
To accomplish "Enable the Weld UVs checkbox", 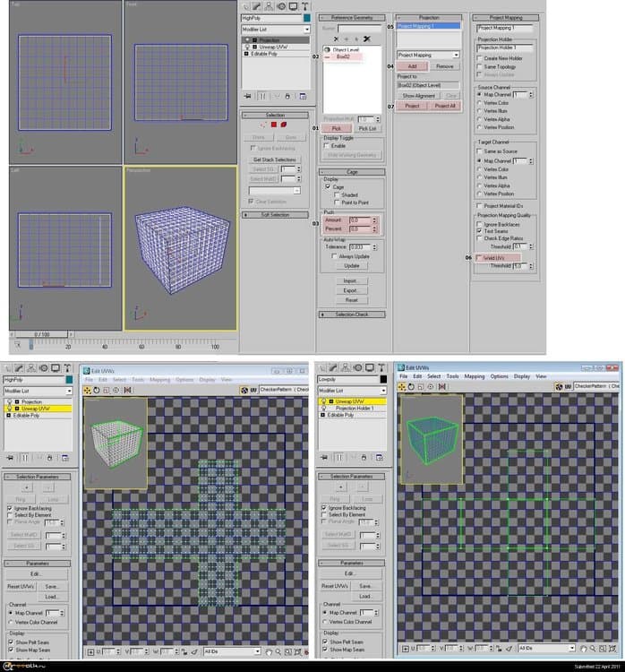I will tap(479, 258).
